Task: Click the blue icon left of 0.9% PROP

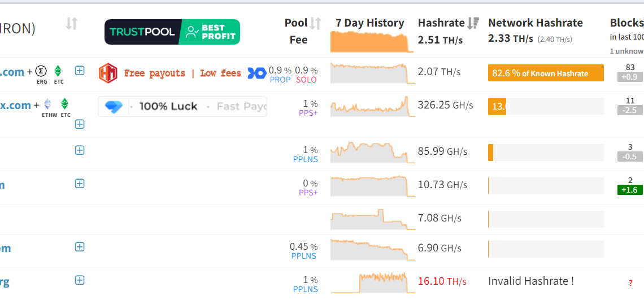Action: coord(257,73)
